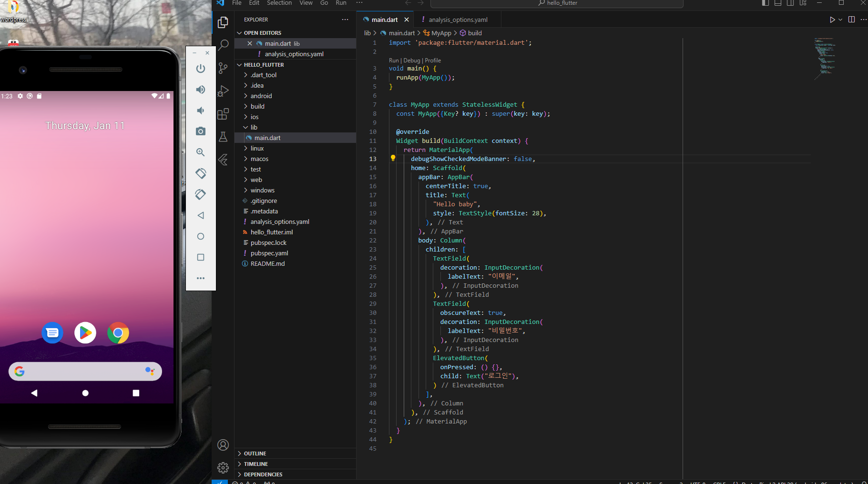Collapse the HELLO_FLUTTER project section

296,65
